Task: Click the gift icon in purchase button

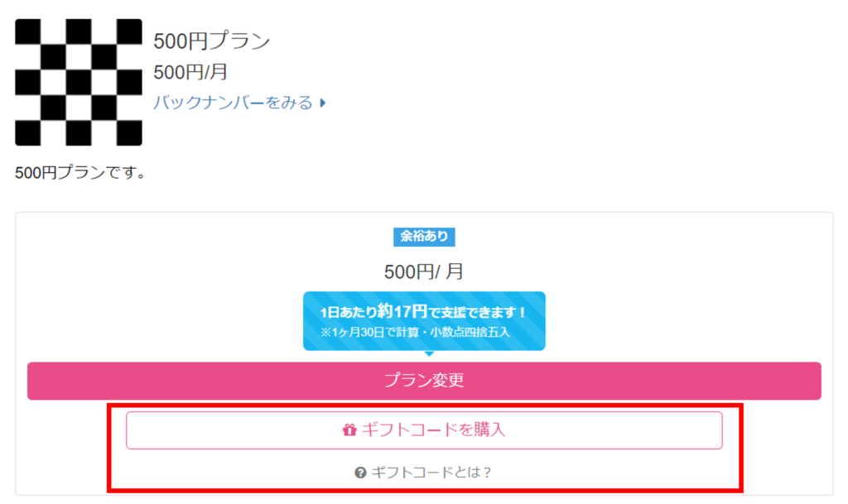Action: point(349,430)
